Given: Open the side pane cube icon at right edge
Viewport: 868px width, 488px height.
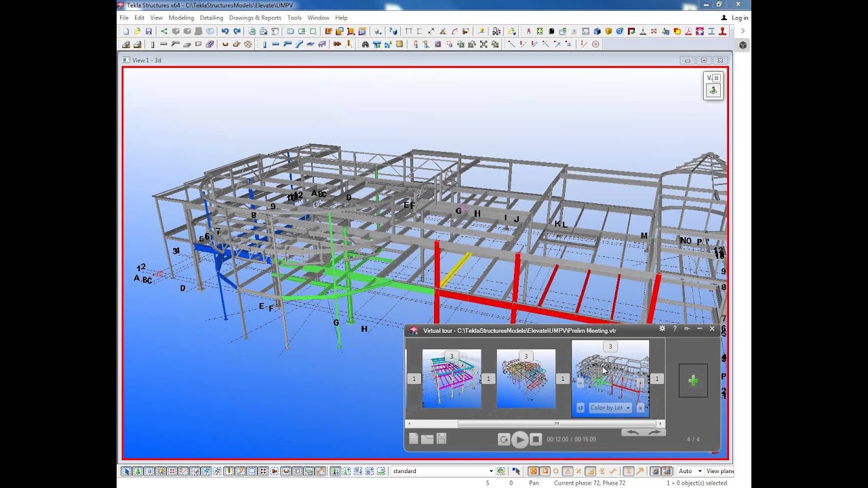Looking at the screenshot, I should pos(743,45).
